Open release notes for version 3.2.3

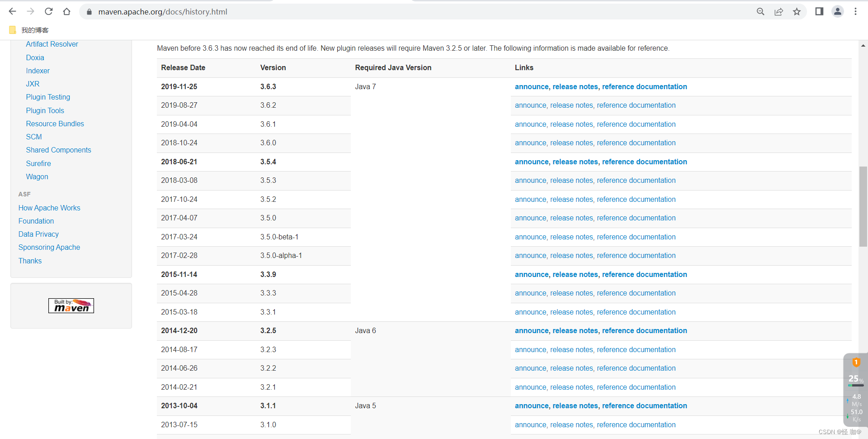click(x=571, y=349)
